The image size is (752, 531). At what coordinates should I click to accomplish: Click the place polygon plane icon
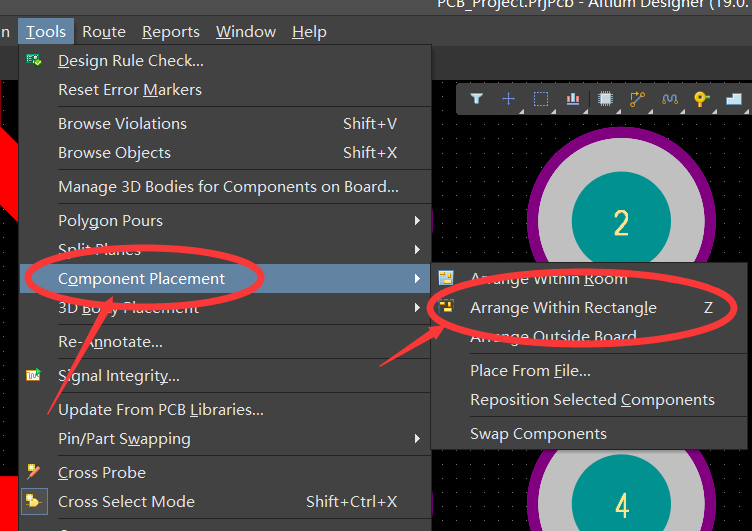[x=734, y=99]
